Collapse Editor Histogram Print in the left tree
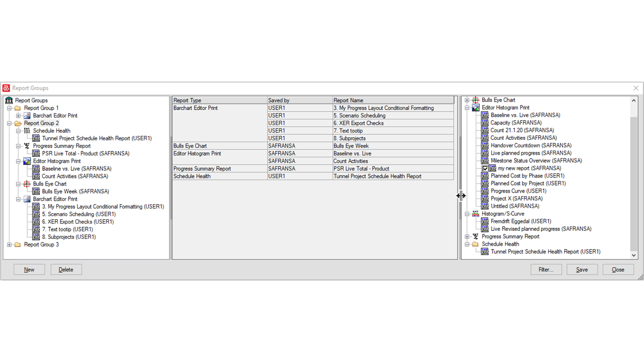 [18, 161]
